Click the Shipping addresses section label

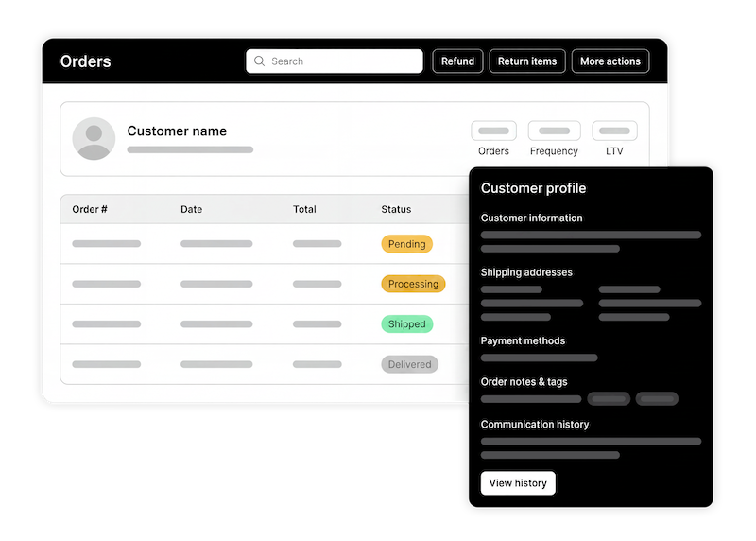tap(526, 272)
